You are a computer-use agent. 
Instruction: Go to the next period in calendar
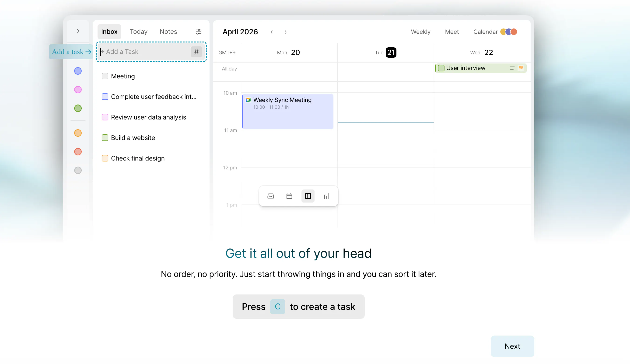[286, 32]
